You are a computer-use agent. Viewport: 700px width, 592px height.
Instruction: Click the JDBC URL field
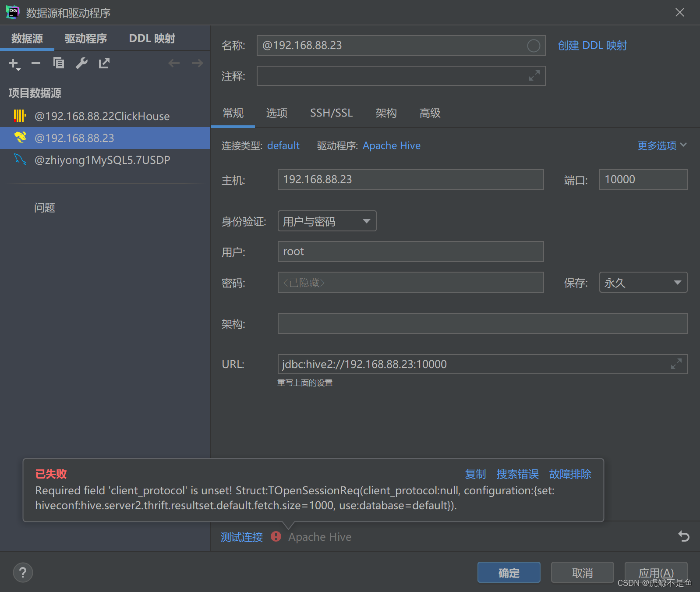pyautogui.click(x=482, y=364)
